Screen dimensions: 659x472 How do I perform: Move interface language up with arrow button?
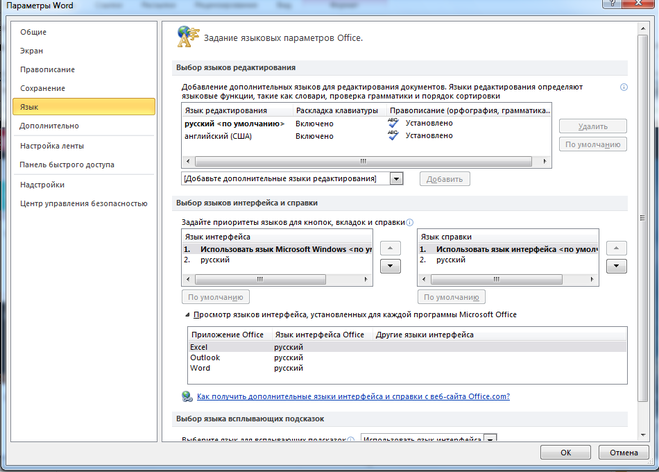click(x=391, y=247)
